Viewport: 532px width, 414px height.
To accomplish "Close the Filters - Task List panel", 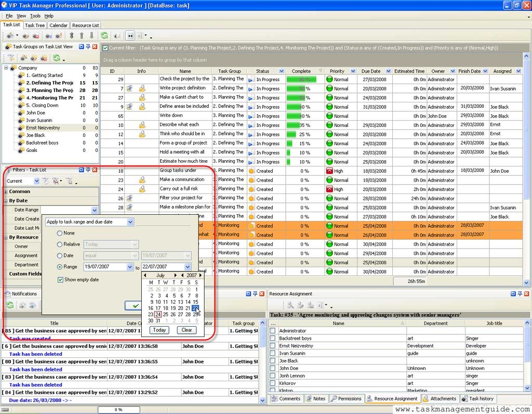I will tap(95, 170).
